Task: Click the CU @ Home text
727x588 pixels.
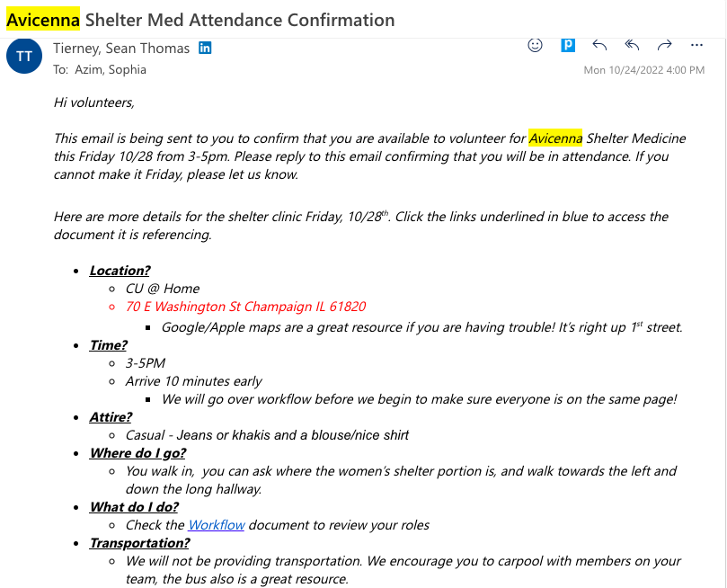Action: [x=163, y=289]
